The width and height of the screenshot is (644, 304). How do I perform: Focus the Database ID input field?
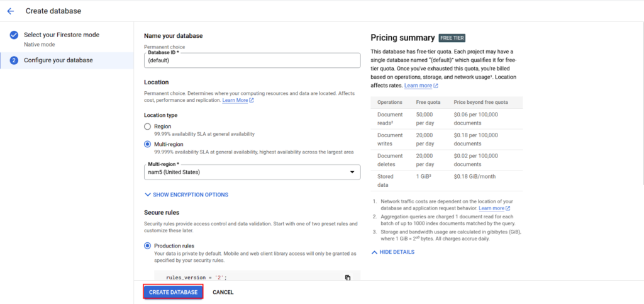point(252,60)
